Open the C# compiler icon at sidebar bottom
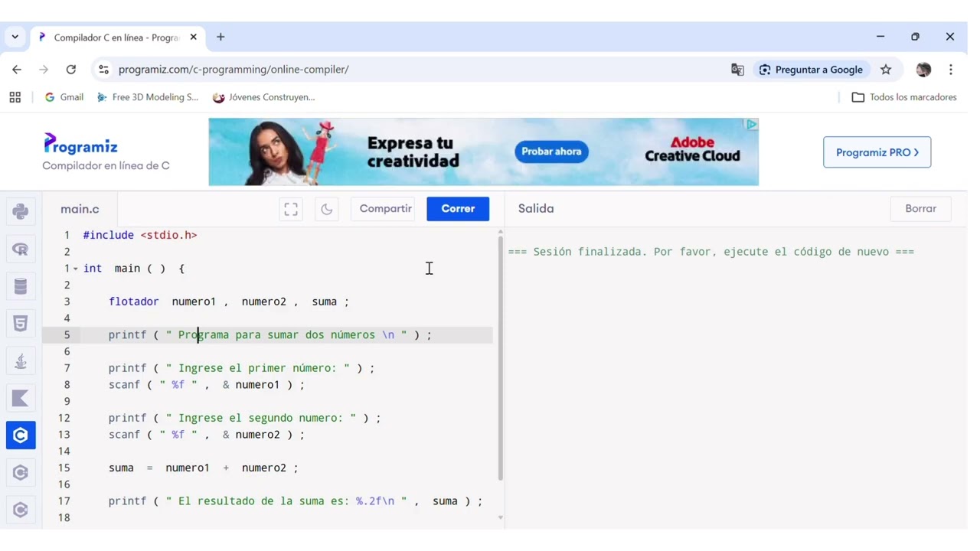Image resolution: width=980 pixels, height=551 pixels. point(21,510)
